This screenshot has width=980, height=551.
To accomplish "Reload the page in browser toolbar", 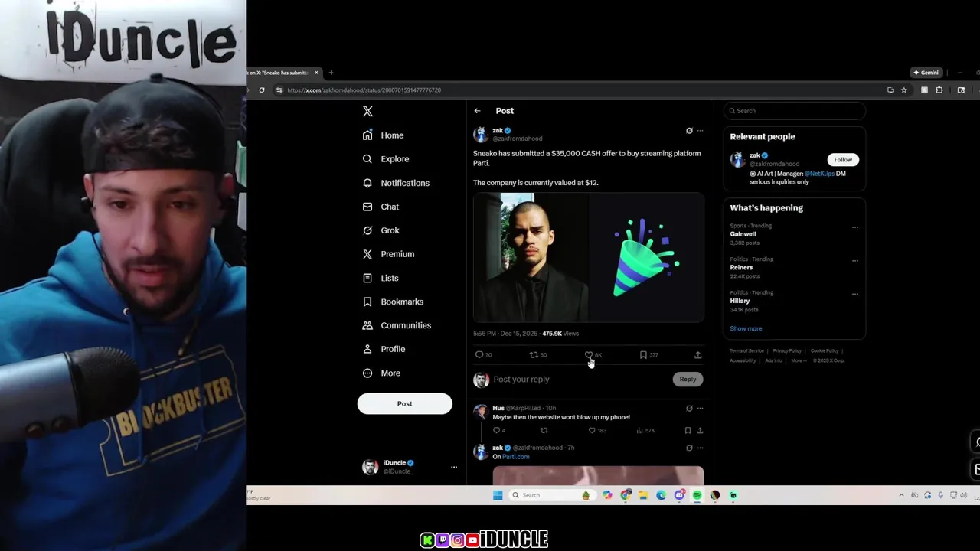I will tap(262, 90).
